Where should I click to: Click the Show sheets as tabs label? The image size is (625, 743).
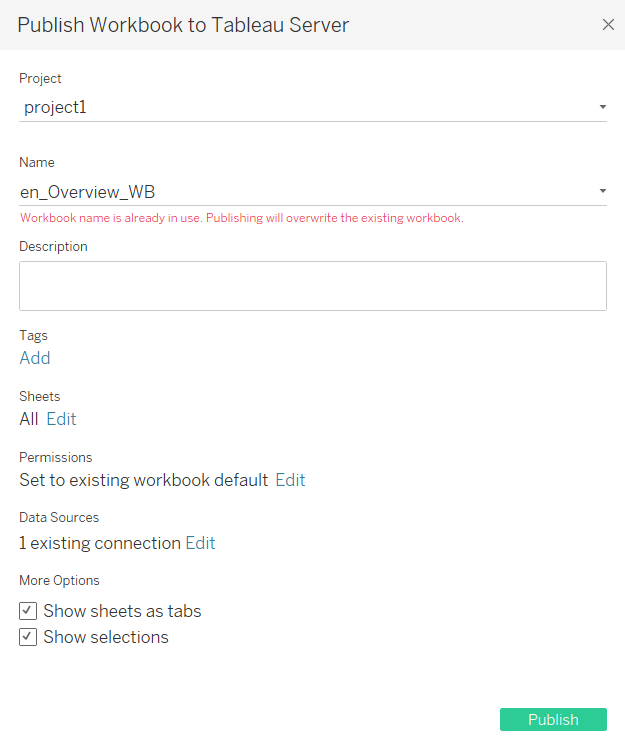(x=122, y=611)
